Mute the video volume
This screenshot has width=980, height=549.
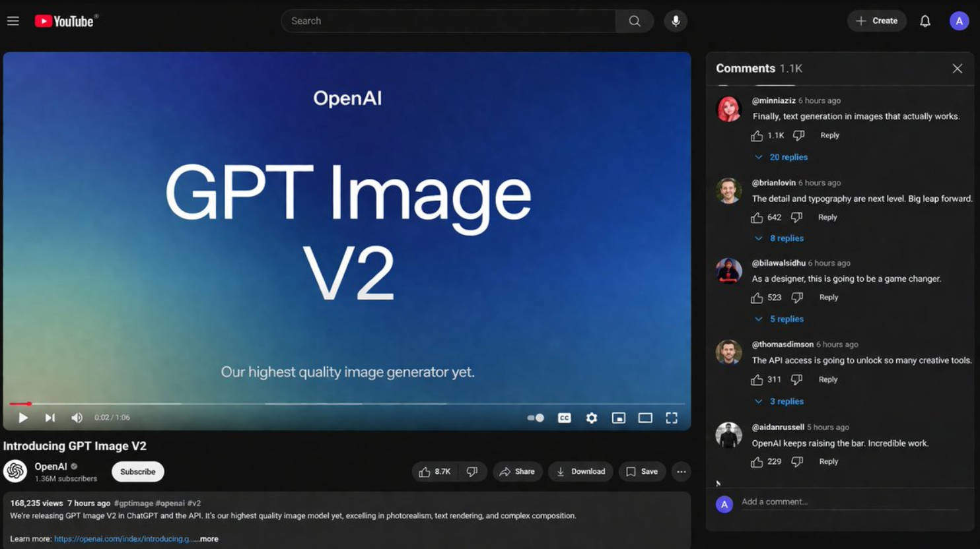point(77,418)
